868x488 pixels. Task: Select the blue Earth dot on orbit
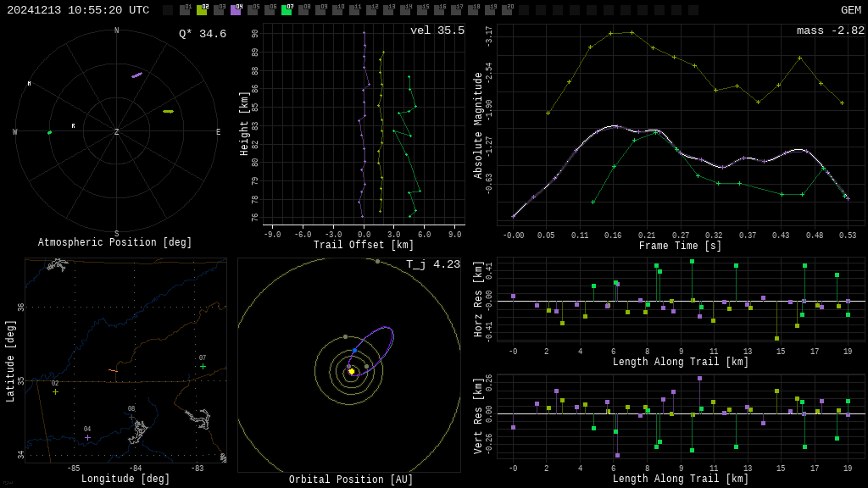(x=354, y=350)
